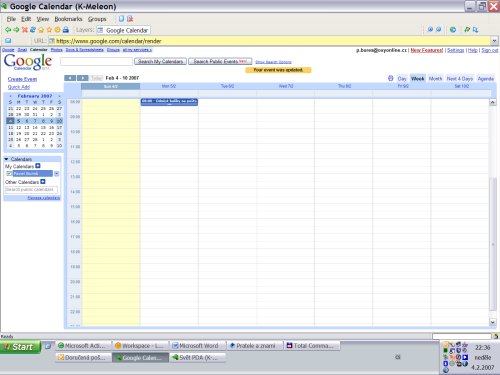Open the Gmail link in top bar
The image size is (500, 375).
click(22, 50)
